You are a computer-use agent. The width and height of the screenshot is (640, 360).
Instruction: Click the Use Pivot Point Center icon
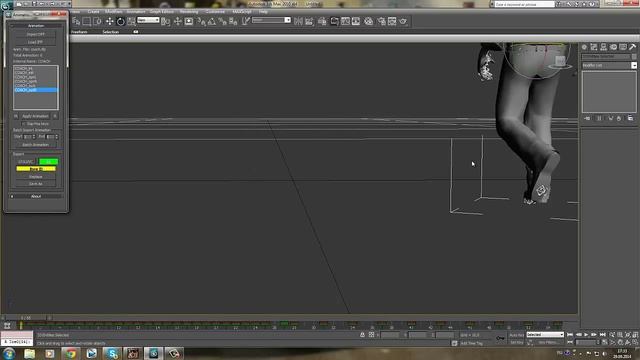point(165,21)
